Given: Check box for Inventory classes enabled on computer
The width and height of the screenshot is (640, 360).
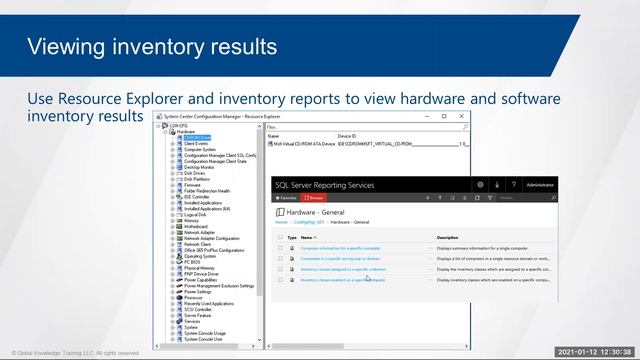Looking at the screenshot, I should pyautogui.click(x=280, y=280).
